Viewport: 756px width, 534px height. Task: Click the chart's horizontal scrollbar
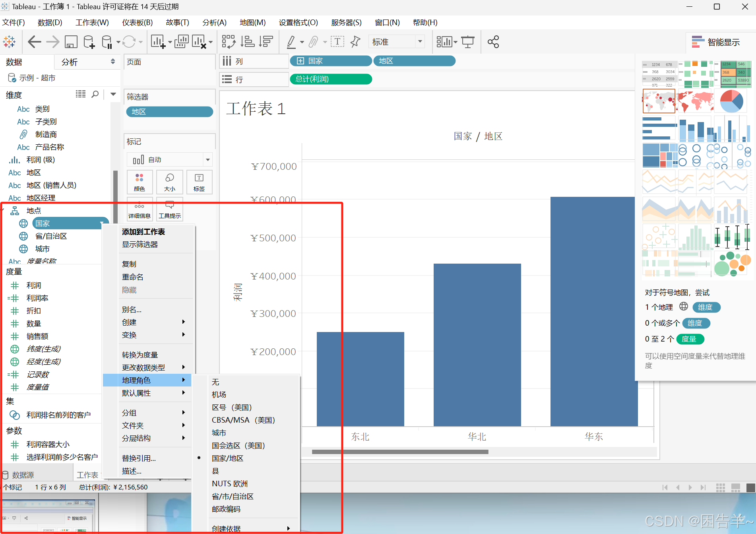pos(400,452)
